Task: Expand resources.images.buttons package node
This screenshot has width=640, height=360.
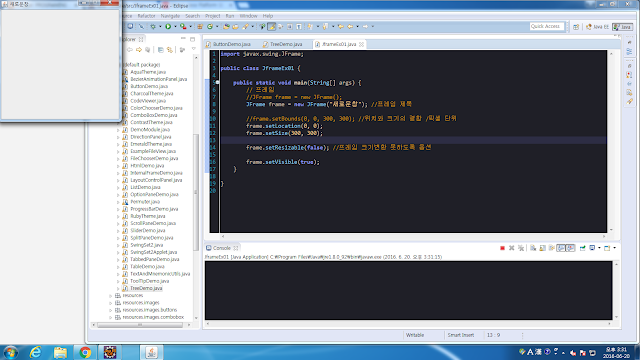Action: coord(111,310)
